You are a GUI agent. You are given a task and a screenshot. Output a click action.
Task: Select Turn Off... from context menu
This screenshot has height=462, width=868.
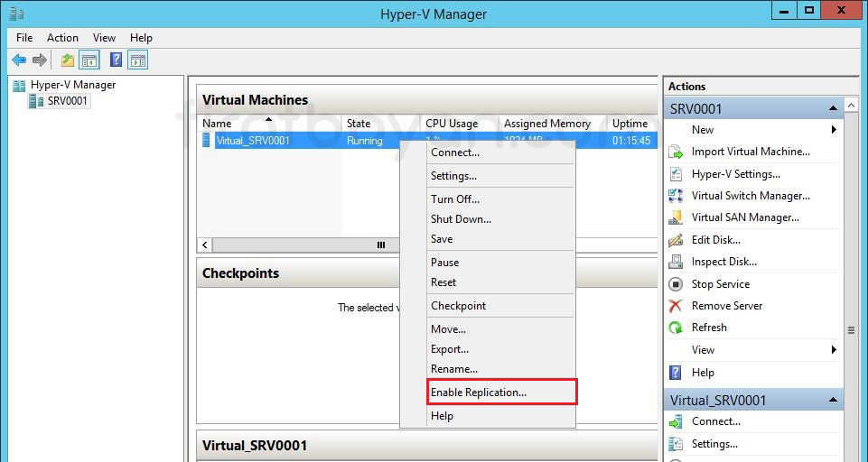click(x=488, y=199)
